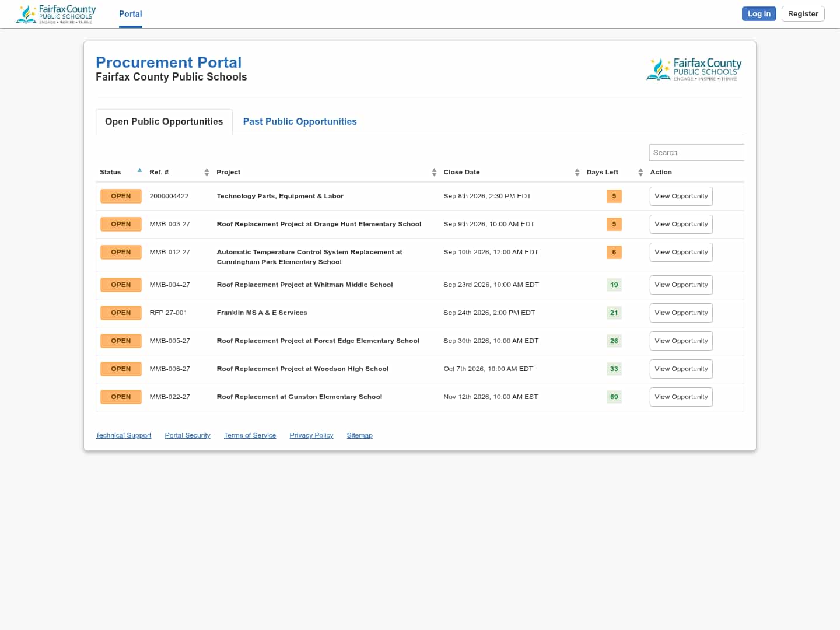Viewport: 840px width, 630px height.
Task: Open the Technical Support link
Action: click(x=123, y=435)
